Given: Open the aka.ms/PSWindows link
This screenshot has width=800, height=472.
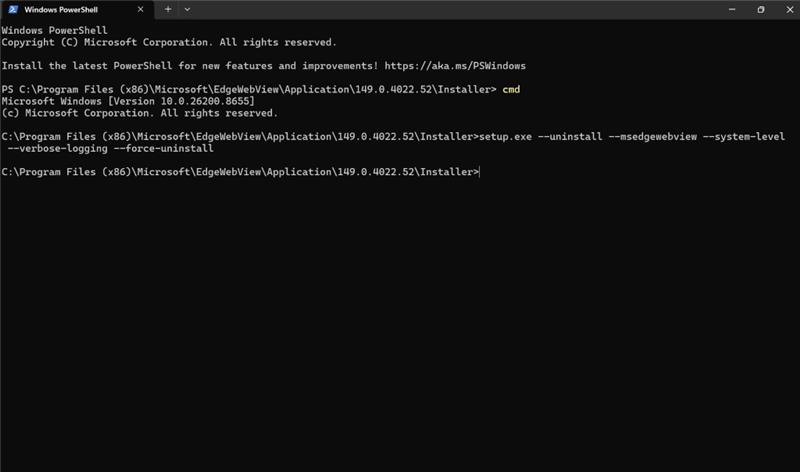Looking at the screenshot, I should [x=455, y=66].
